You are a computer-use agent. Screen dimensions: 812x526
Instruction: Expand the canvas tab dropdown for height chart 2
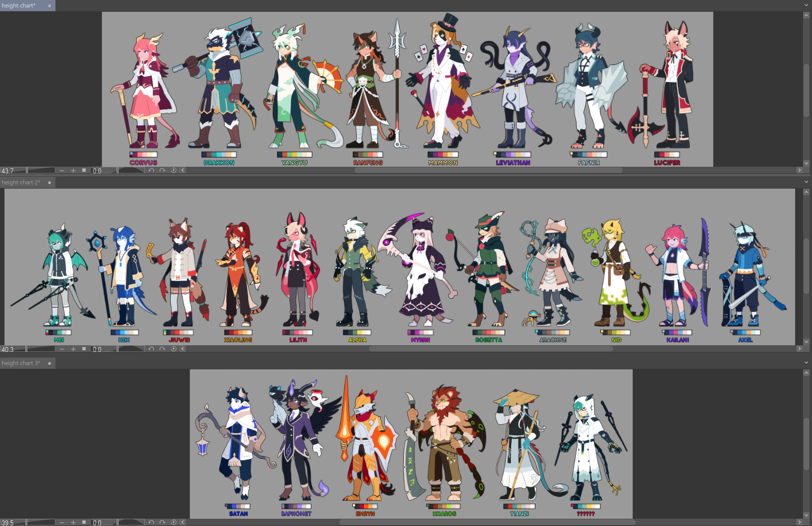[x=806, y=182]
